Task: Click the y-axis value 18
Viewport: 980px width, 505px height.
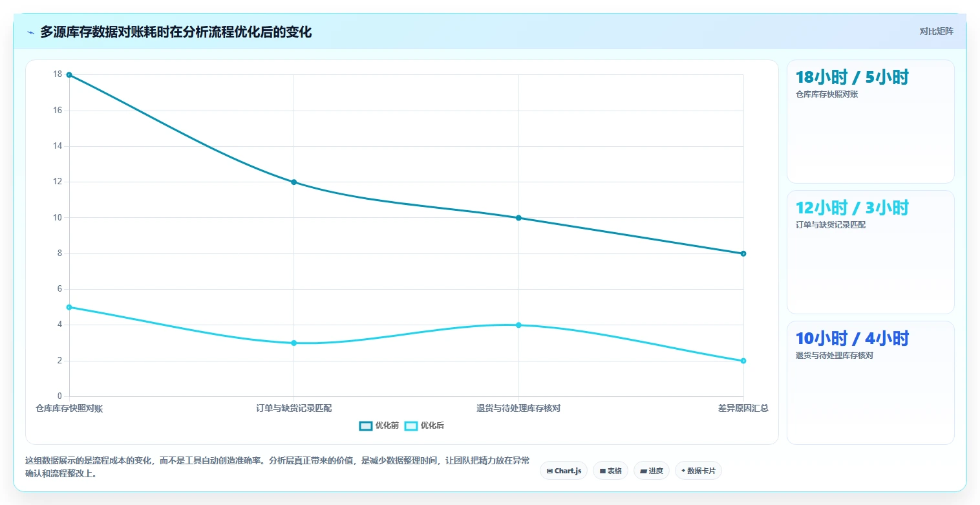Action: point(58,74)
